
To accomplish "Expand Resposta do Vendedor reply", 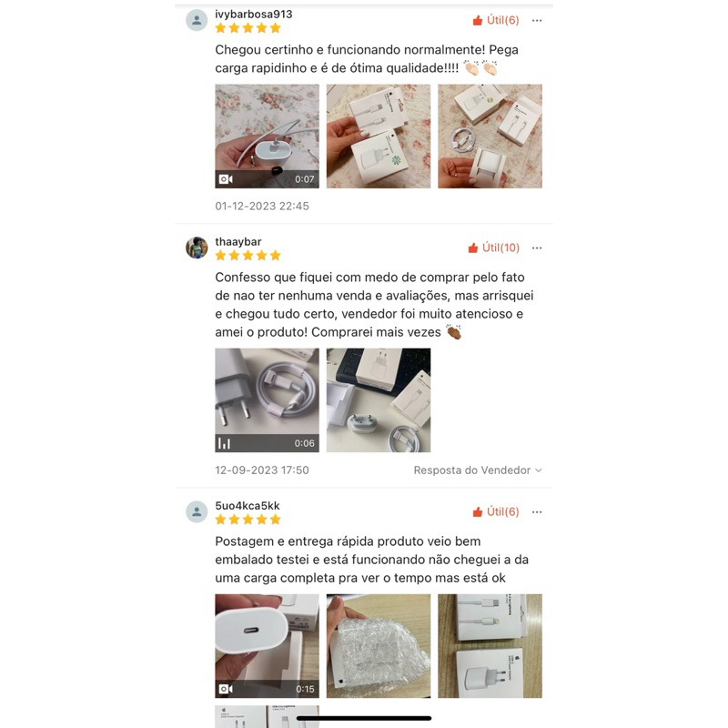I will 478,470.
